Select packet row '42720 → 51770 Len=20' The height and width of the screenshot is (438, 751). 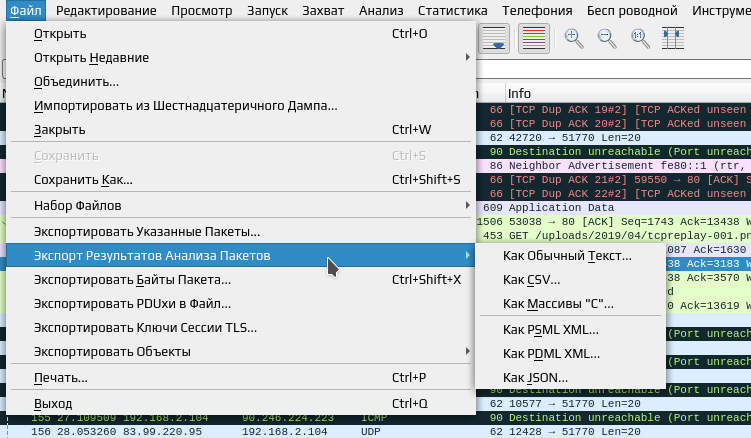click(x=614, y=138)
